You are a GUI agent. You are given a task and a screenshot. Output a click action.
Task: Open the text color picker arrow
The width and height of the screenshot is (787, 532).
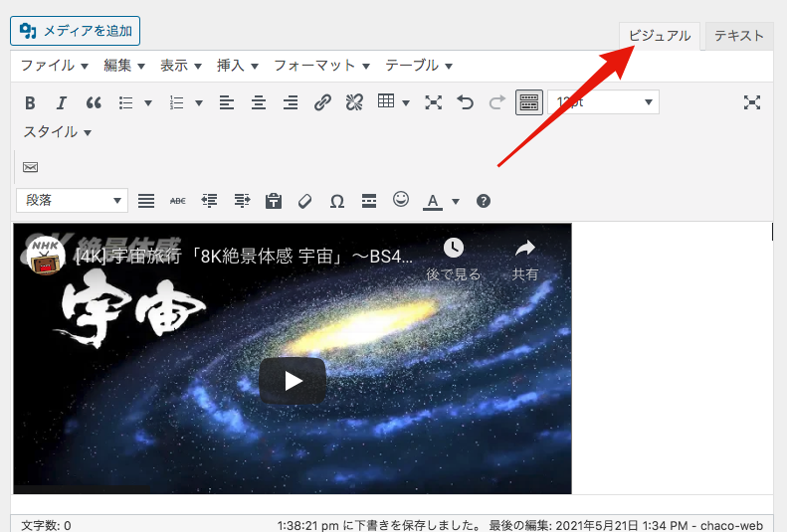(x=456, y=202)
